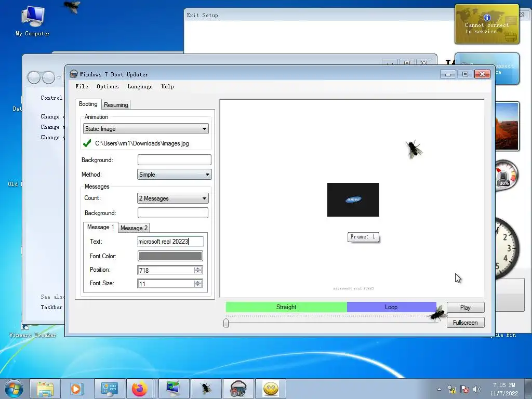This screenshot has width=532, height=399.
Task: Open Control Panel taskbar icon
Action: click(109, 389)
